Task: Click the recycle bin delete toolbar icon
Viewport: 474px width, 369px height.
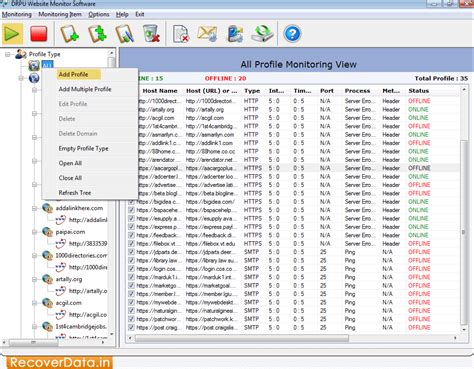Action: [152, 34]
